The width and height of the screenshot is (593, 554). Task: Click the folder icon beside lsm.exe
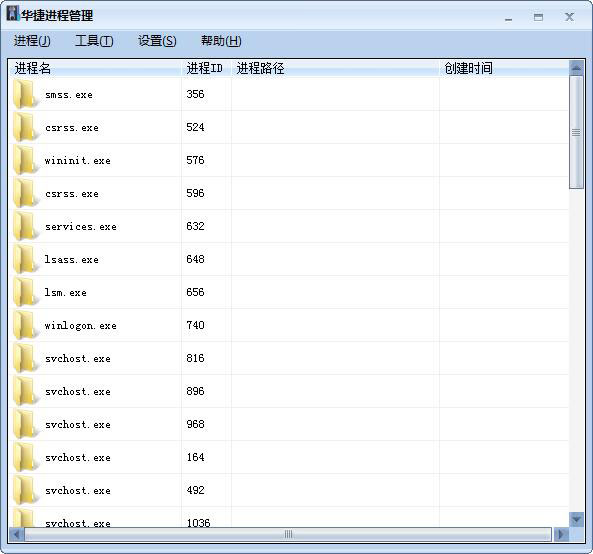coord(26,292)
